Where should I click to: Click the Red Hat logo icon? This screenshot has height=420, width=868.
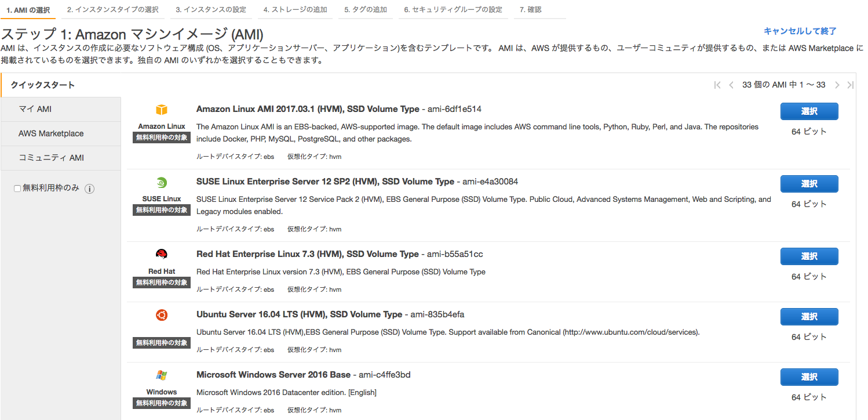161,255
